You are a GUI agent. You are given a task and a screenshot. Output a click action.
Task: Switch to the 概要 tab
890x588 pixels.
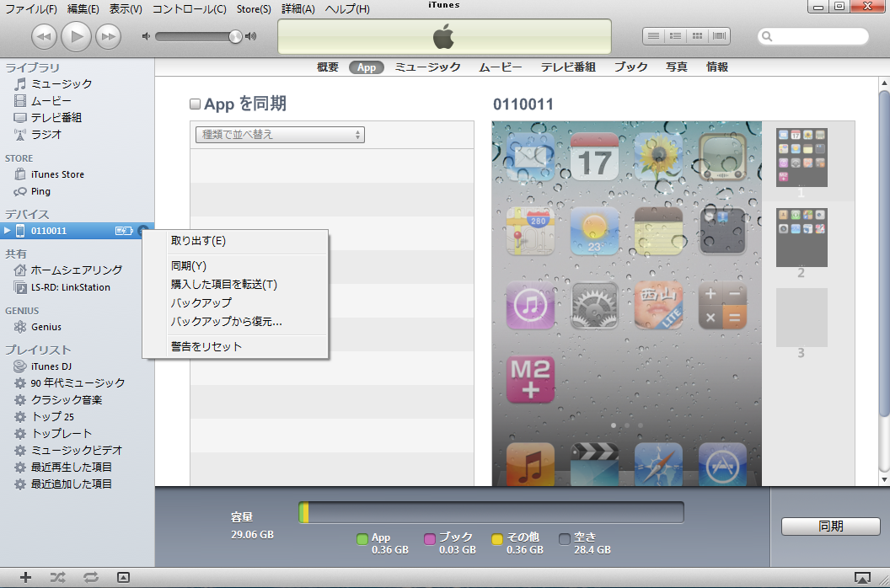328,67
